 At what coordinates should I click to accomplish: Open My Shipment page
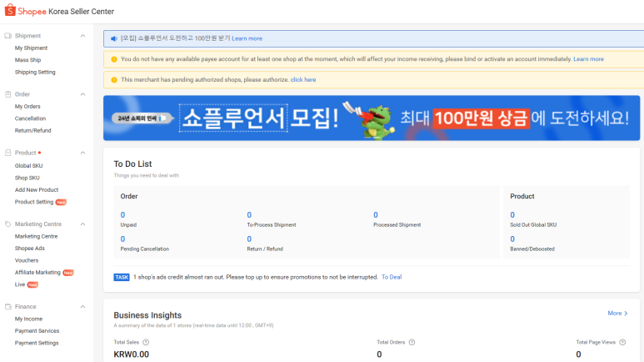click(31, 48)
